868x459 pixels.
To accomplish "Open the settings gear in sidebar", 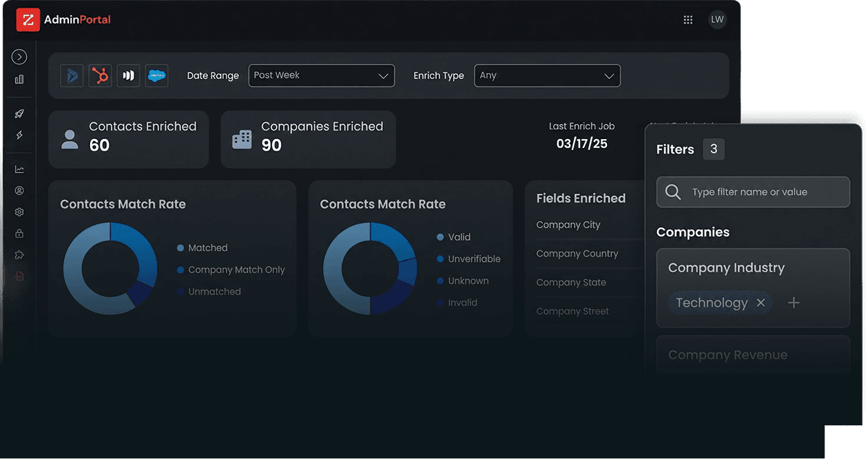I will (19, 212).
